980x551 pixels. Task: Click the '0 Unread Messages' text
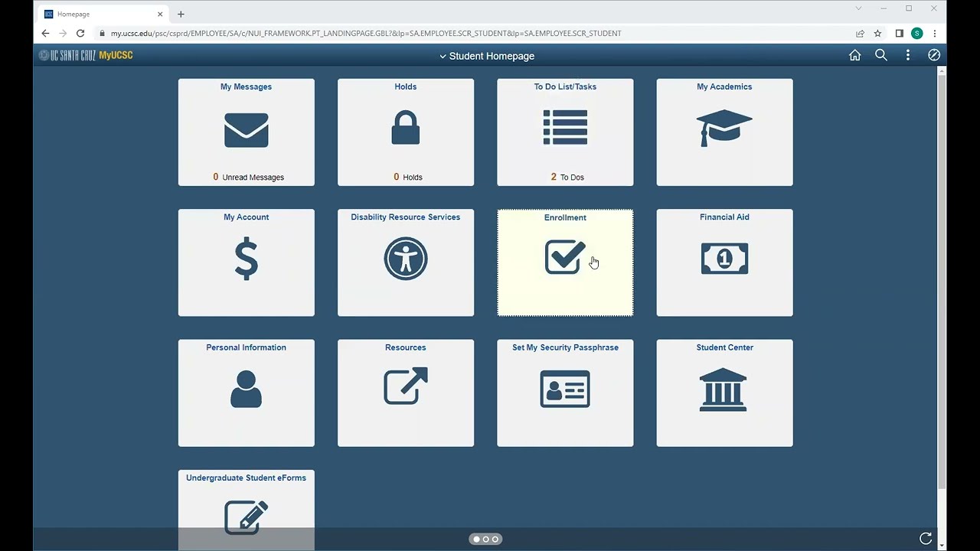249,177
